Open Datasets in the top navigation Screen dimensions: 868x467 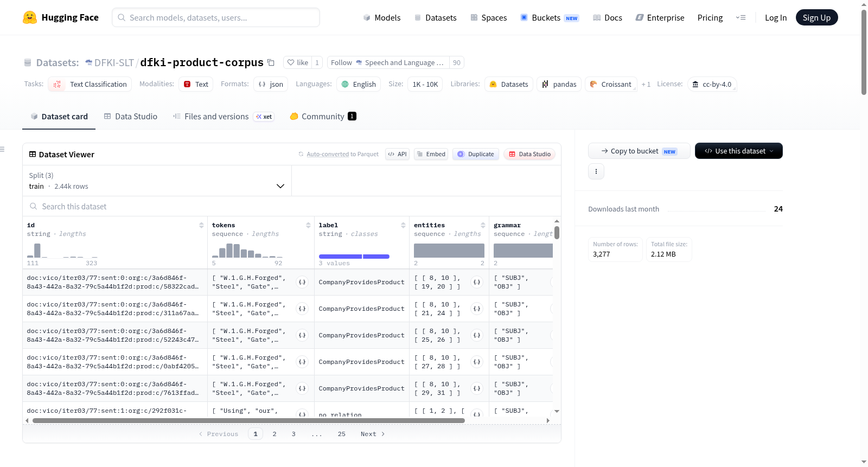tap(435, 17)
